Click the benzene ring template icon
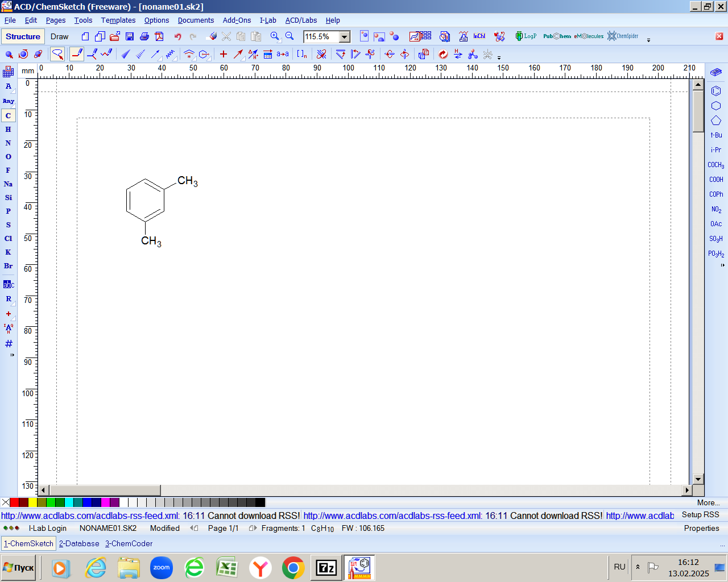Screen dimensions: 728x582 coord(716,91)
